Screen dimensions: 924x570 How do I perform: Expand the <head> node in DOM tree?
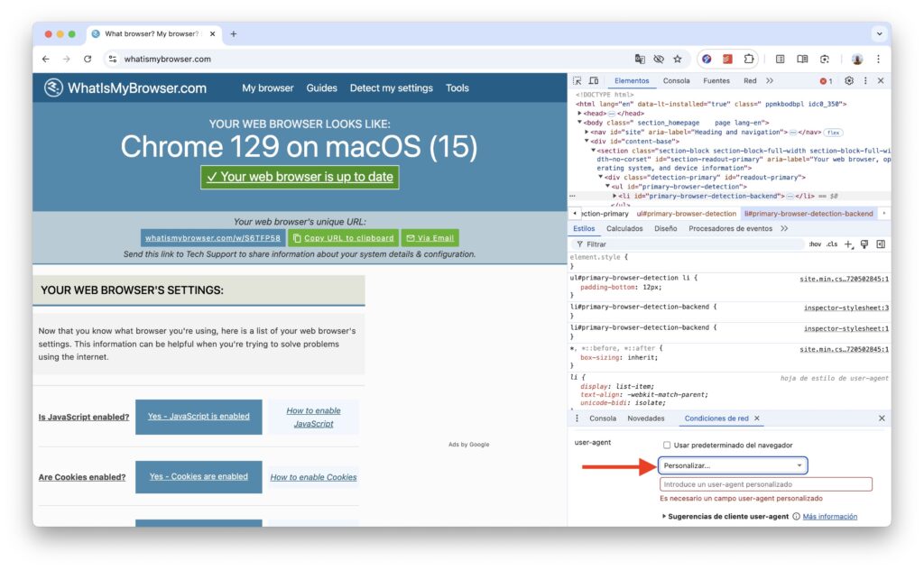tap(580, 114)
